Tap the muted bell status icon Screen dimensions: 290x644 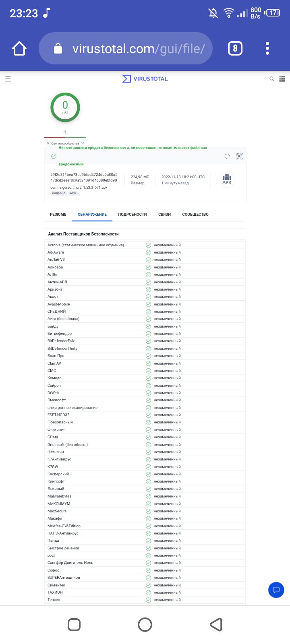(213, 13)
